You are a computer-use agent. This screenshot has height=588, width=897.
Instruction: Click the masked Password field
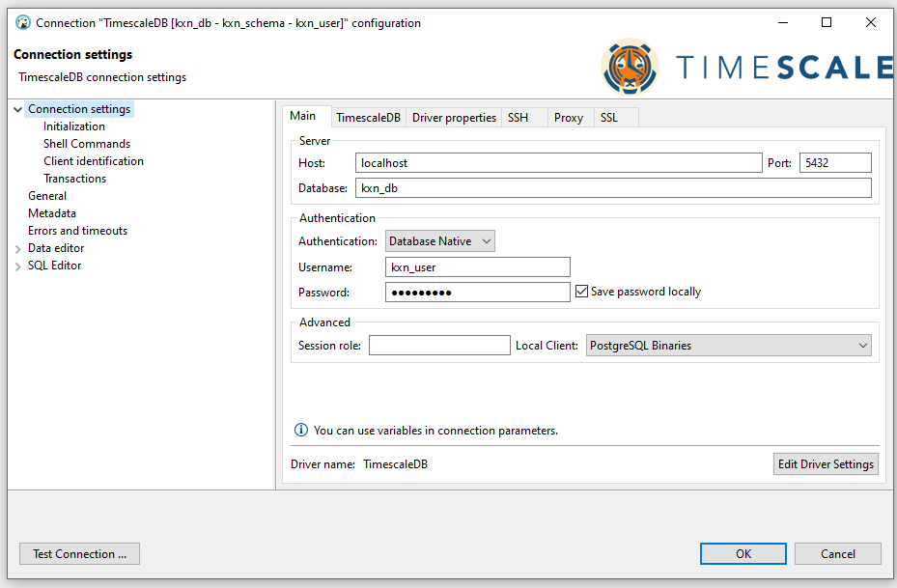(478, 293)
